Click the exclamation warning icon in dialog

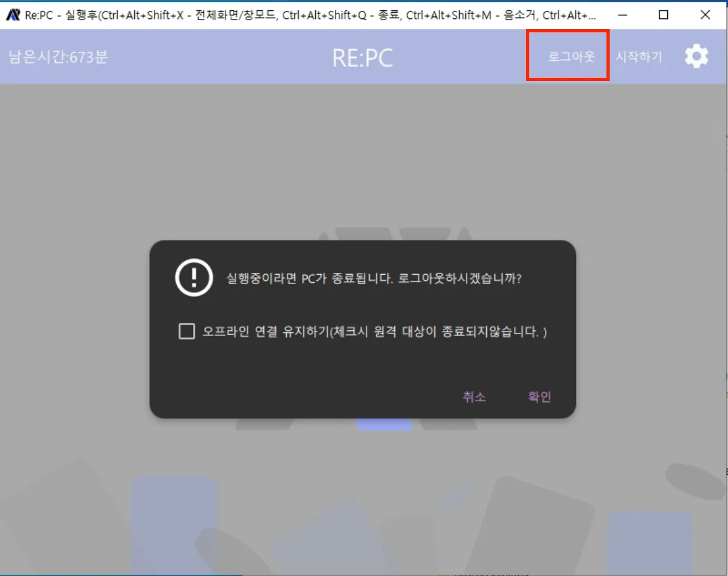[x=194, y=278]
